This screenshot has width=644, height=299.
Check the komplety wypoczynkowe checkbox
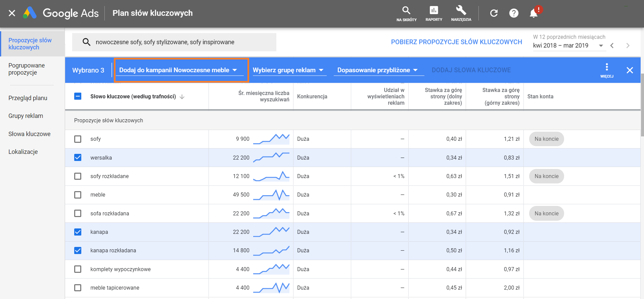click(78, 269)
